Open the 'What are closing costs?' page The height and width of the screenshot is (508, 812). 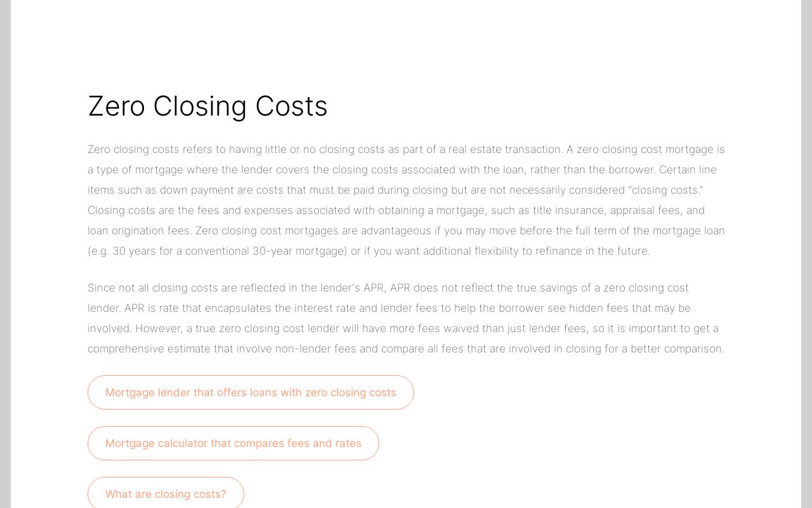coord(166,494)
